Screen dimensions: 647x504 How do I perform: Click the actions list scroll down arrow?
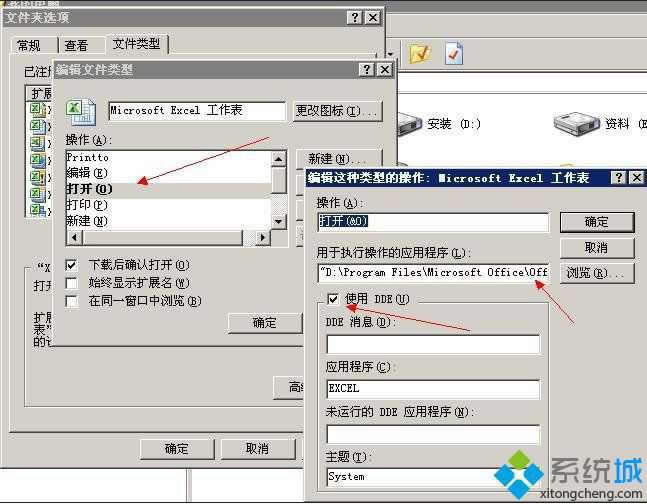[x=279, y=221]
